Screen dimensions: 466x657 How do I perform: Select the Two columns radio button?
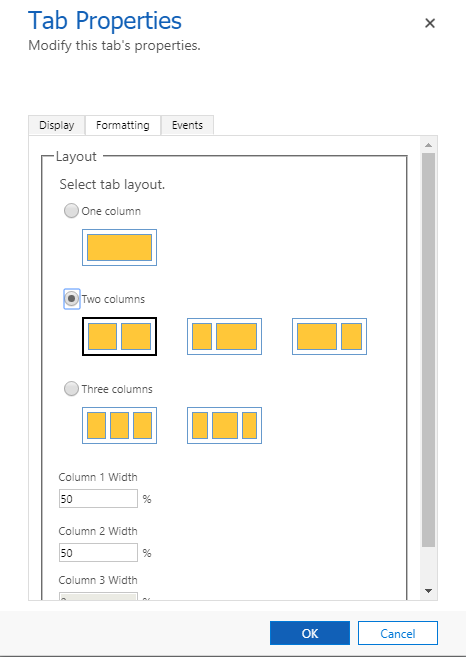(72, 299)
